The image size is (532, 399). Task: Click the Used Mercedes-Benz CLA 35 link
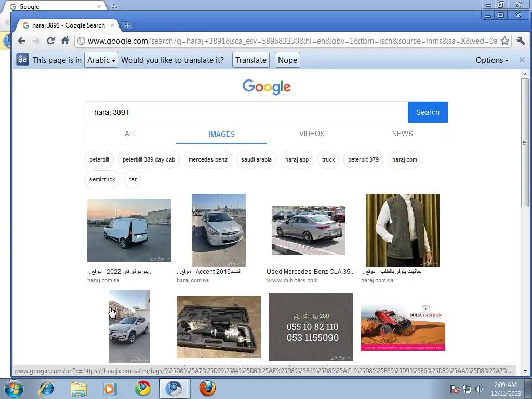(311, 271)
